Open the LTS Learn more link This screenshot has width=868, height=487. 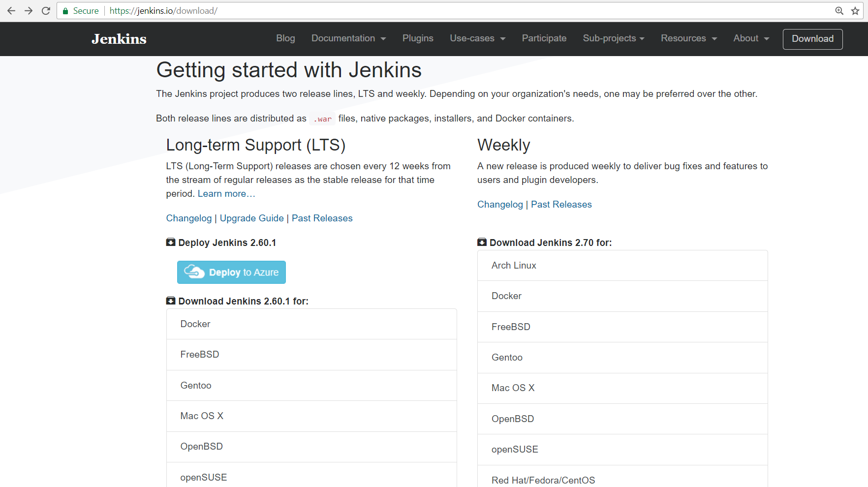pyautogui.click(x=226, y=194)
